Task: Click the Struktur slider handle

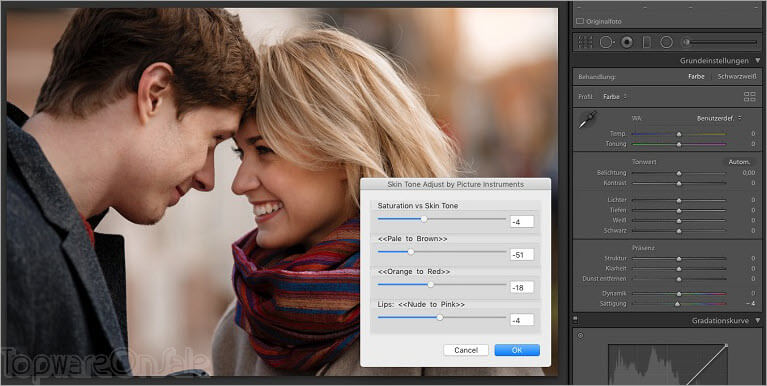Action: click(x=679, y=258)
